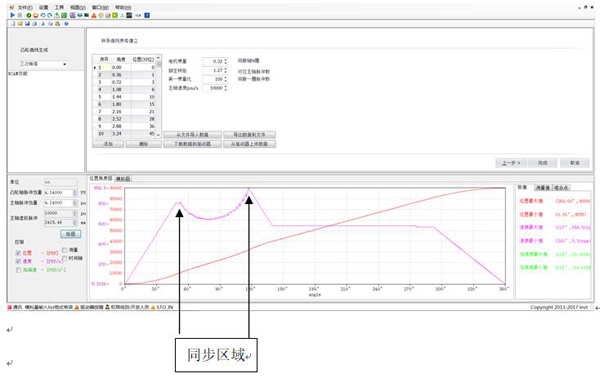Click the yellow STO_IN warning status icon
Image resolution: width=600 pixels, height=378 pixels.
153,307
